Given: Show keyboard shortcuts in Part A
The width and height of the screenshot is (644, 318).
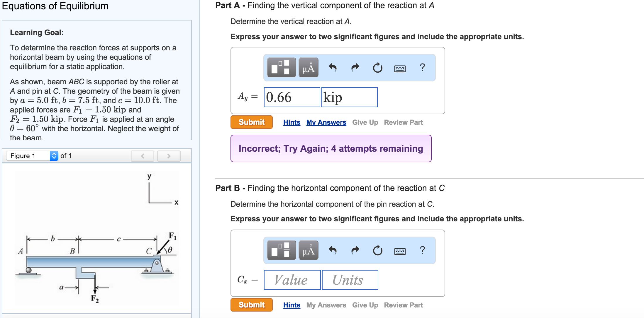Looking at the screenshot, I should pos(400,69).
